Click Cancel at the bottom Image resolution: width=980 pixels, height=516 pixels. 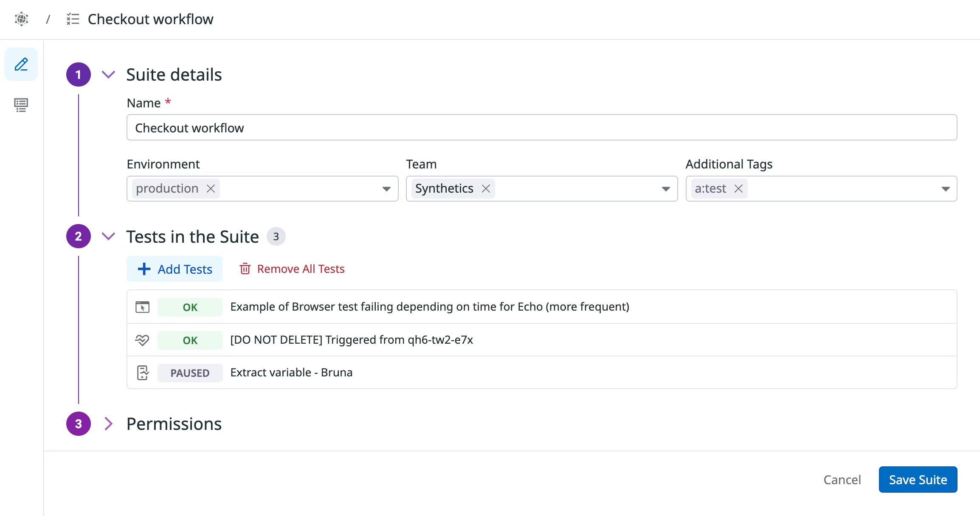tap(842, 480)
